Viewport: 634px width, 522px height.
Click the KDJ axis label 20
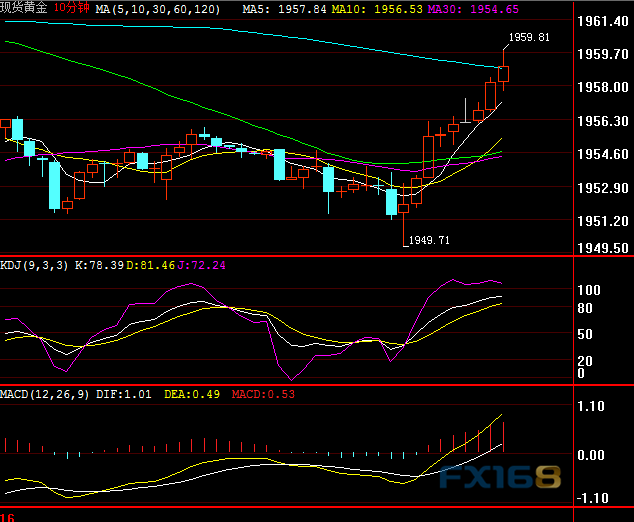(x=585, y=360)
